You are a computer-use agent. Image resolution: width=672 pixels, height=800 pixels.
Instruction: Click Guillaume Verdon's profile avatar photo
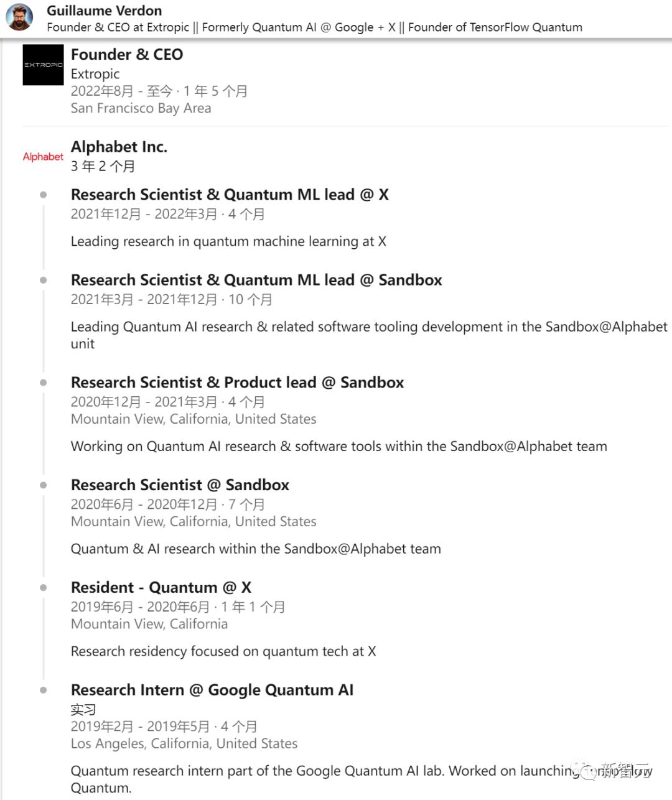[21, 17]
